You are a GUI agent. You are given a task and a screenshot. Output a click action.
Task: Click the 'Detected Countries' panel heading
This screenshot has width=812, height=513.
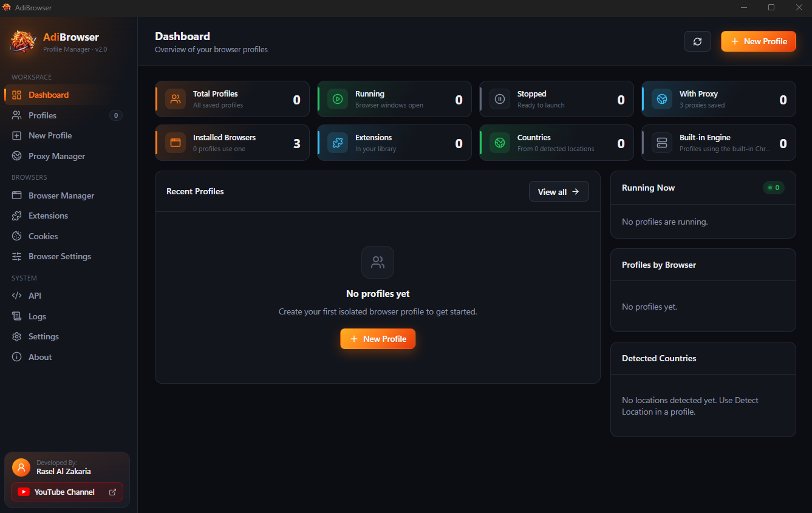(659, 358)
